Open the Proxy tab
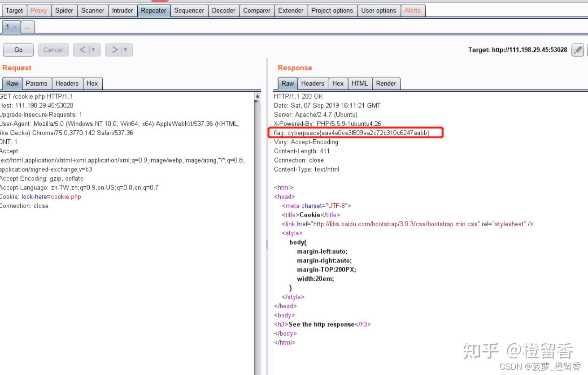This screenshot has width=588, height=375. [39, 10]
